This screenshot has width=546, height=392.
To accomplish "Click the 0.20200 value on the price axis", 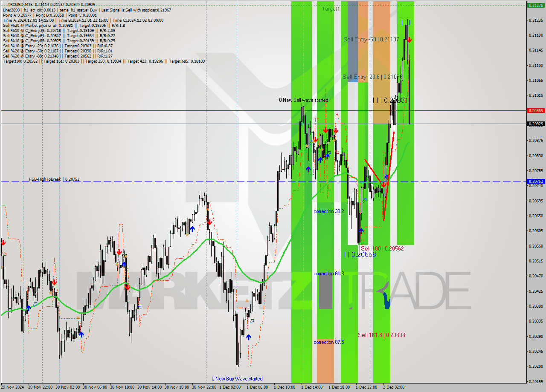I will click(x=536, y=366).
